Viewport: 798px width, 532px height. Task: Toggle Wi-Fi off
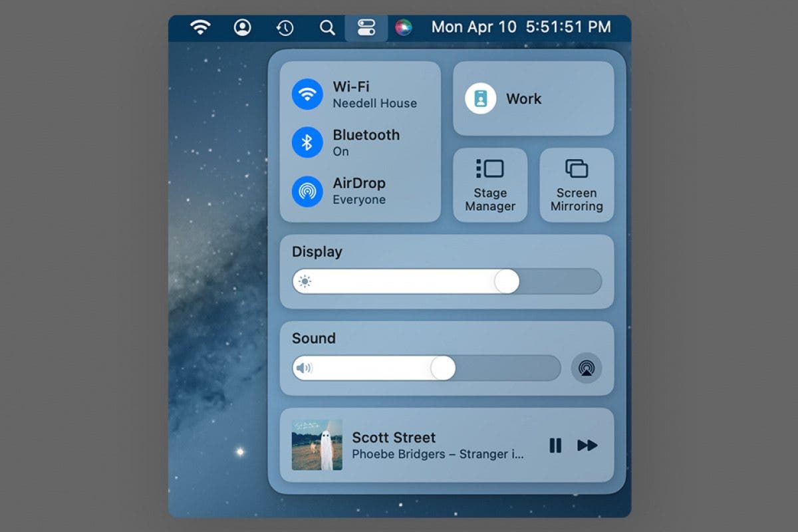(307, 94)
